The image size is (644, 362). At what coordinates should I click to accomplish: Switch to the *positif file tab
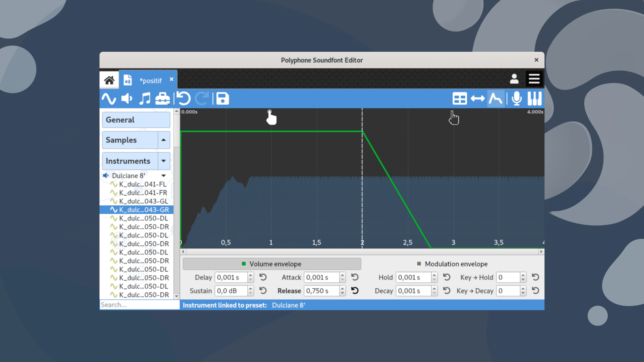point(148,80)
